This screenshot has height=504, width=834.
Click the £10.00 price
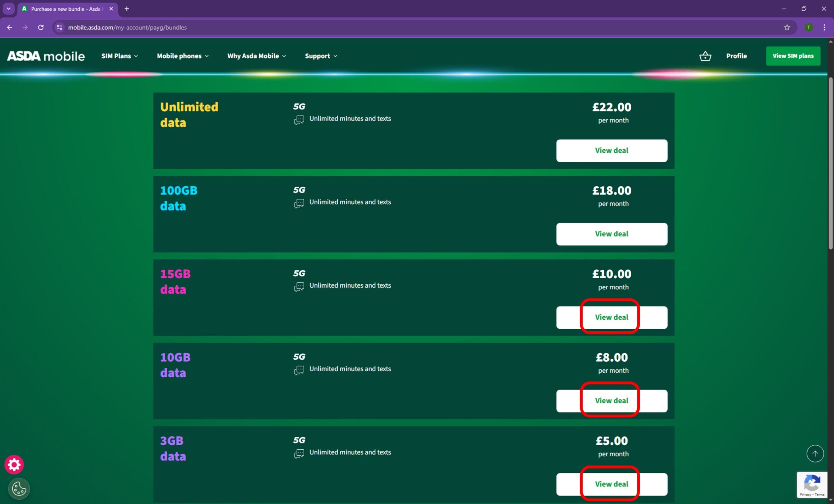pyautogui.click(x=611, y=274)
